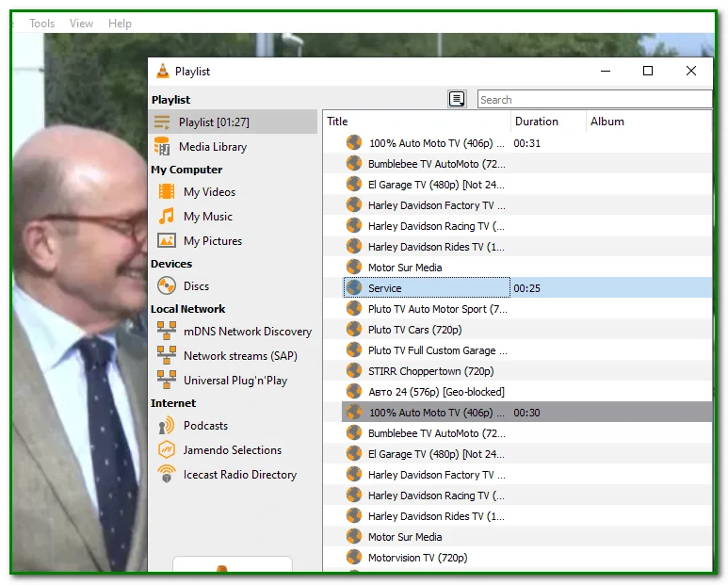728x585 pixels.
Task: Select first 100% Auto Moto TV 00:31 row
Action: [x=518, y=143]
